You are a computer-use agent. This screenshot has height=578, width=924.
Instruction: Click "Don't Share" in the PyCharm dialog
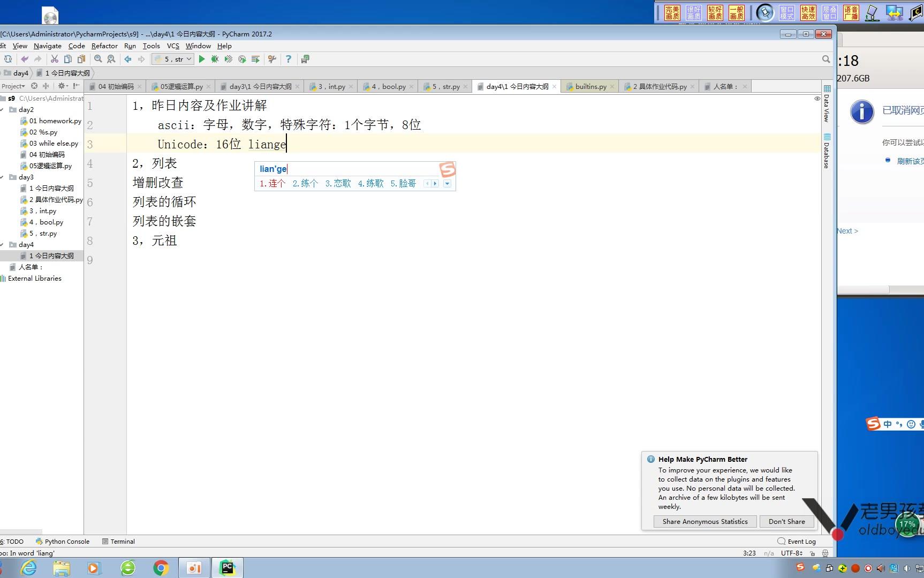[786, 521]
